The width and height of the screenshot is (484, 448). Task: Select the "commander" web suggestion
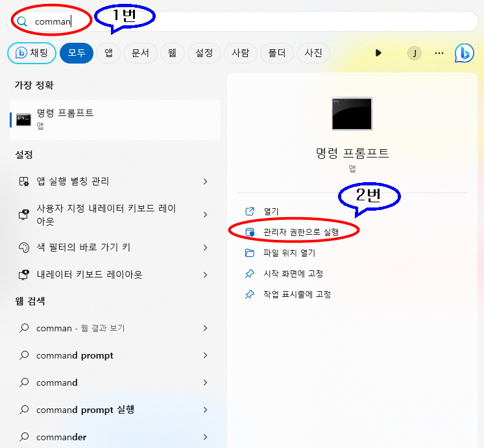pyautogui.click(x=115, y=437)
